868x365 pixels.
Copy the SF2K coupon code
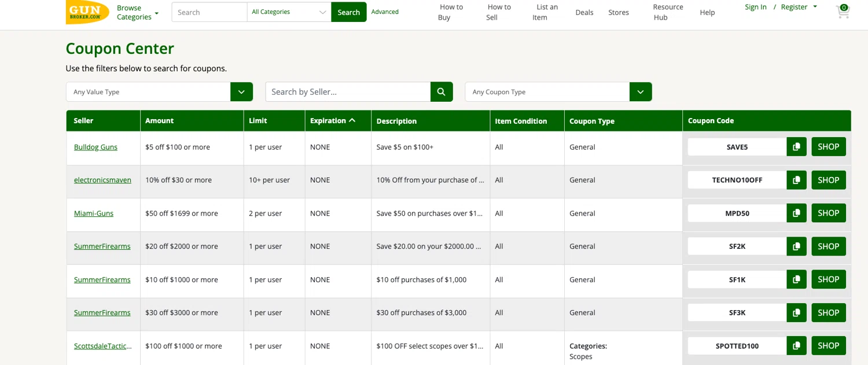coord(796,246)
